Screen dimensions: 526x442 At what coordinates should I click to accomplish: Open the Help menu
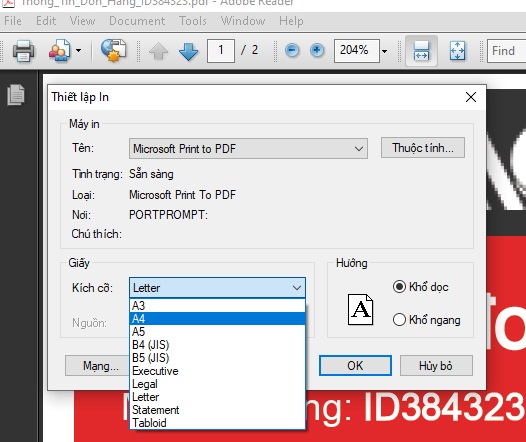tap(291, 21)
